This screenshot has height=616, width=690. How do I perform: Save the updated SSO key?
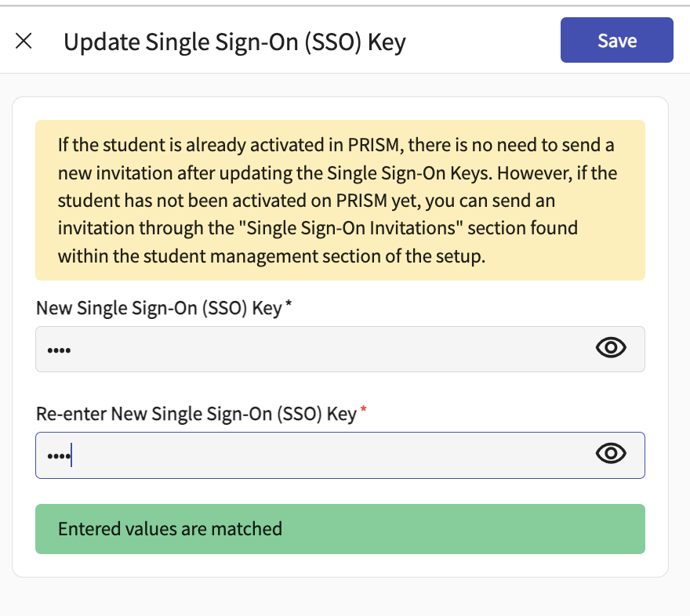616,40
